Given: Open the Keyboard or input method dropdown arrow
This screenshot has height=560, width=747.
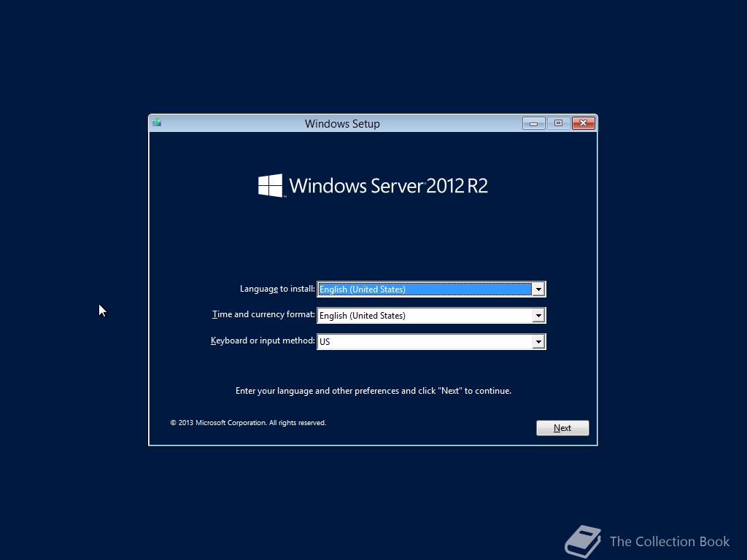Looking at the screenshot, I should (x=538, y=341).
